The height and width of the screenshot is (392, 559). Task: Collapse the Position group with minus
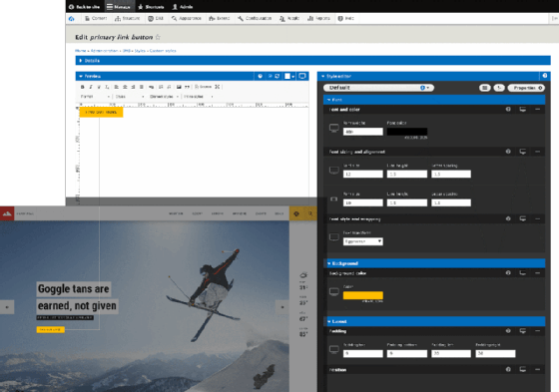click(538, 369)
